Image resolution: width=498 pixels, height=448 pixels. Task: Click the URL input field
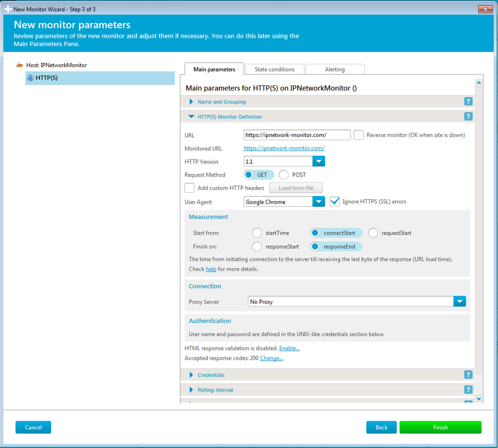(x=297, y=135)
